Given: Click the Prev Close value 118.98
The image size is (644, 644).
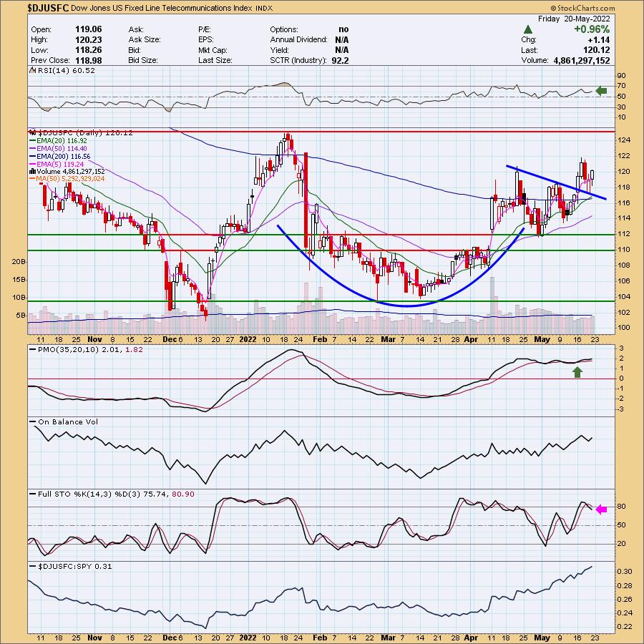Looking at the screenshot, I should [88, 60].
